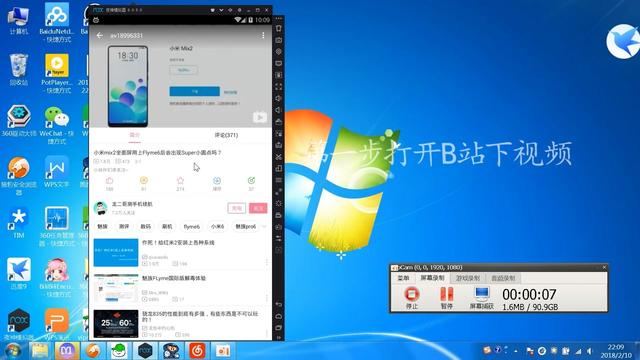Image resolution: width=640 pixels, height=360 pixels.
Task: Click the video title text about 小米mix2 Flyme6
Action: click(x=158, y=153)
